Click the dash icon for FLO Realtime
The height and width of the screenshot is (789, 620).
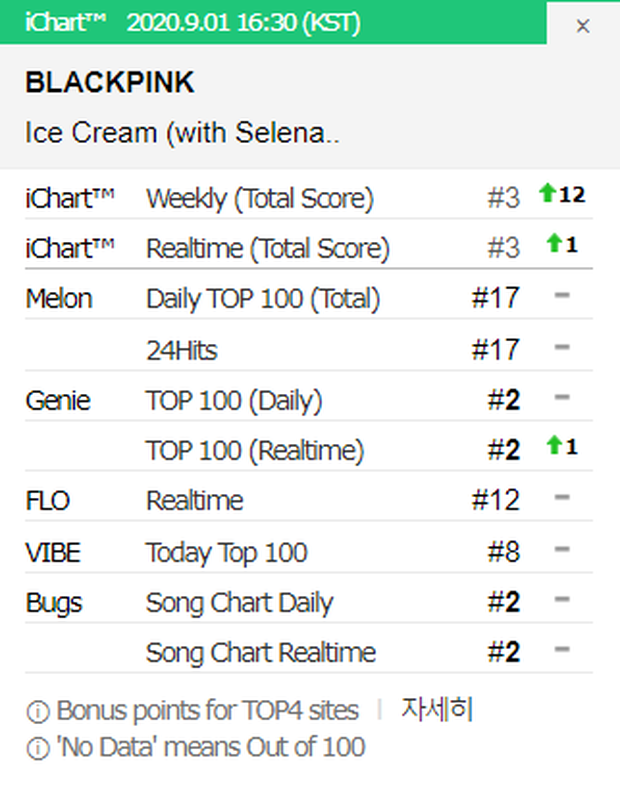561,498
